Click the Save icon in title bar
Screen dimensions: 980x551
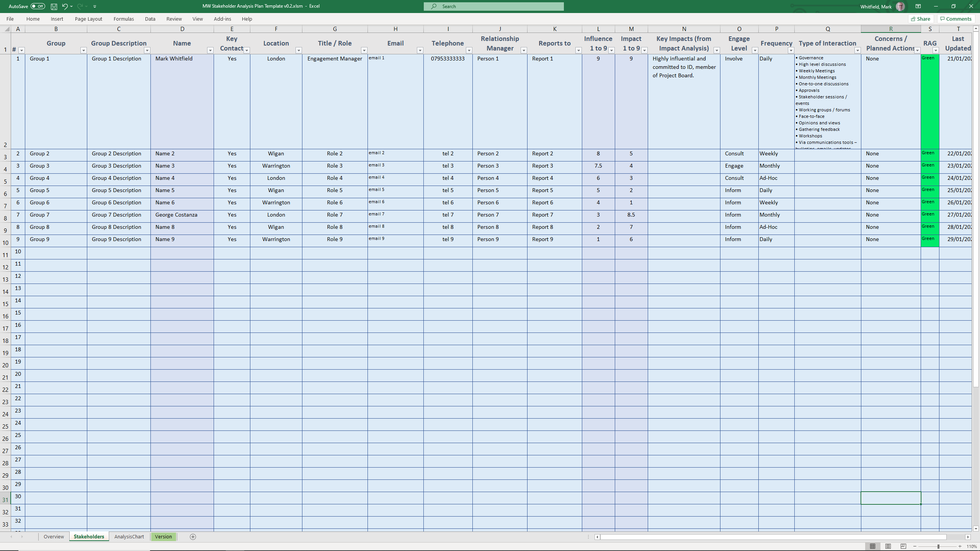click(54, 7)
